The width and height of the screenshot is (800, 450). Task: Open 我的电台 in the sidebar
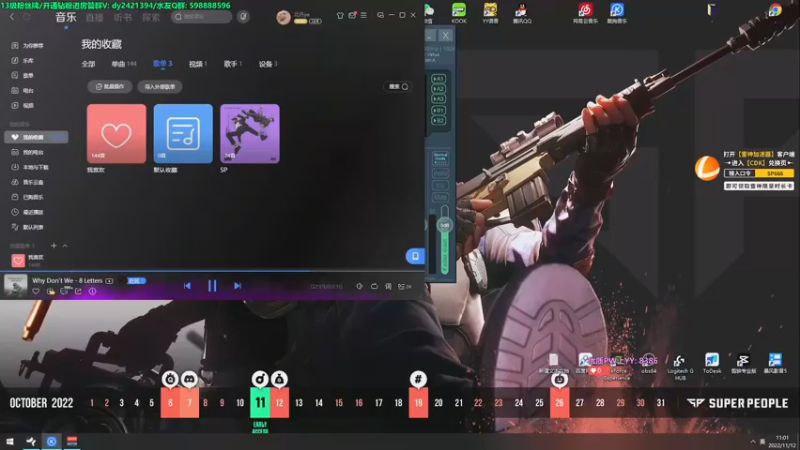point(28,152)
